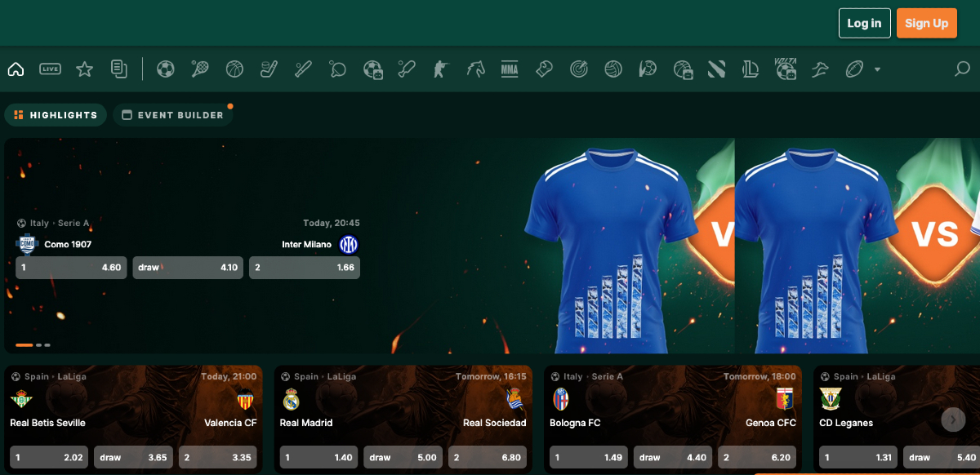The width and height of the screenshot is (980, 475).
Task: Open Real Betis Seville match card title
Action: click(47, 423)
